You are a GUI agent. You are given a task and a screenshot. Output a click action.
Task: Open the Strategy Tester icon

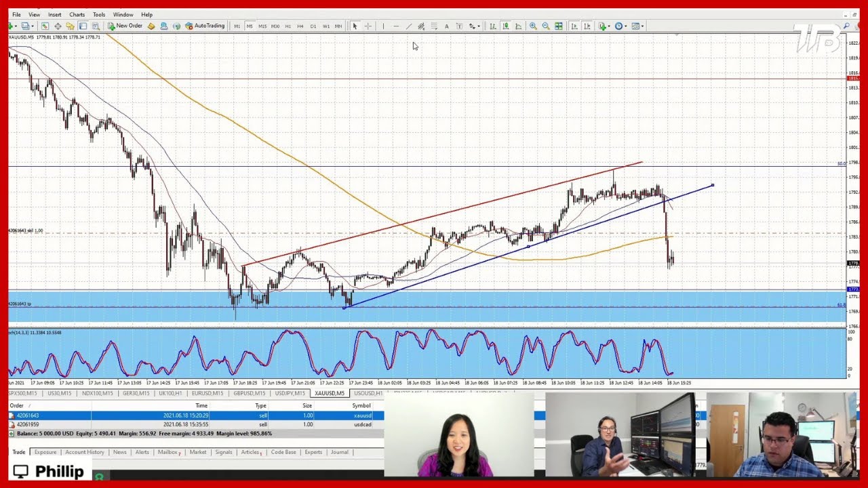coord(96,26)
